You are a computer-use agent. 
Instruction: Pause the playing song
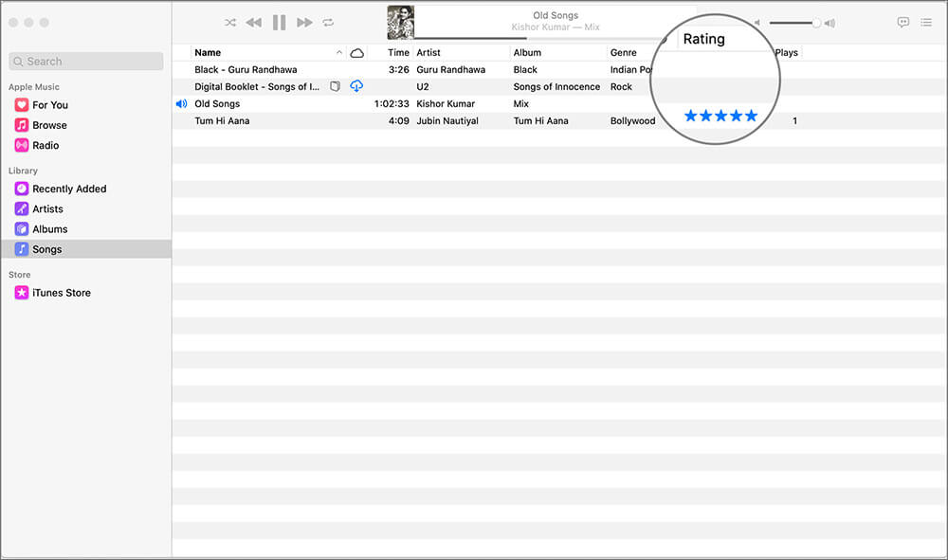279,23
